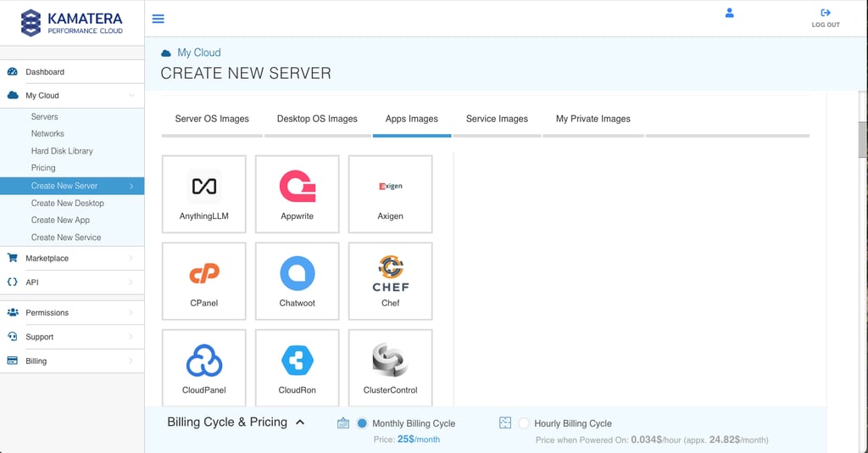Image resolution: width=868 pixels, height=453 pixels.
Task: Collapse the My Cloud sidebar chevron
Action: [131, 95]
